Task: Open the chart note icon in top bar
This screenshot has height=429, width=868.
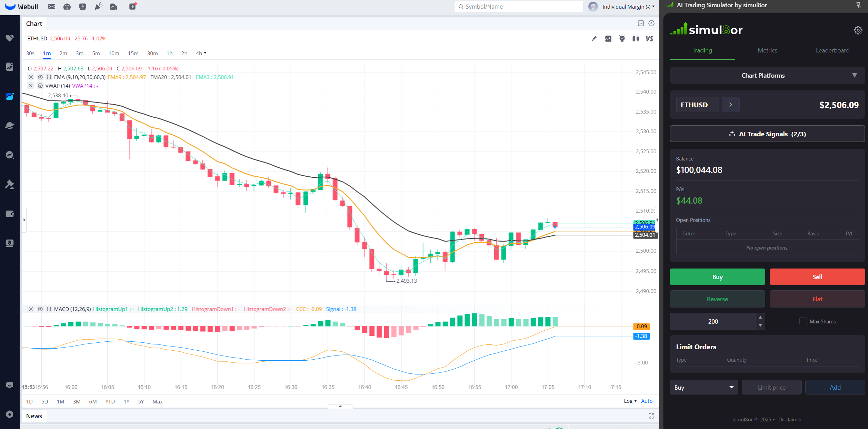Action: [113, 7]
